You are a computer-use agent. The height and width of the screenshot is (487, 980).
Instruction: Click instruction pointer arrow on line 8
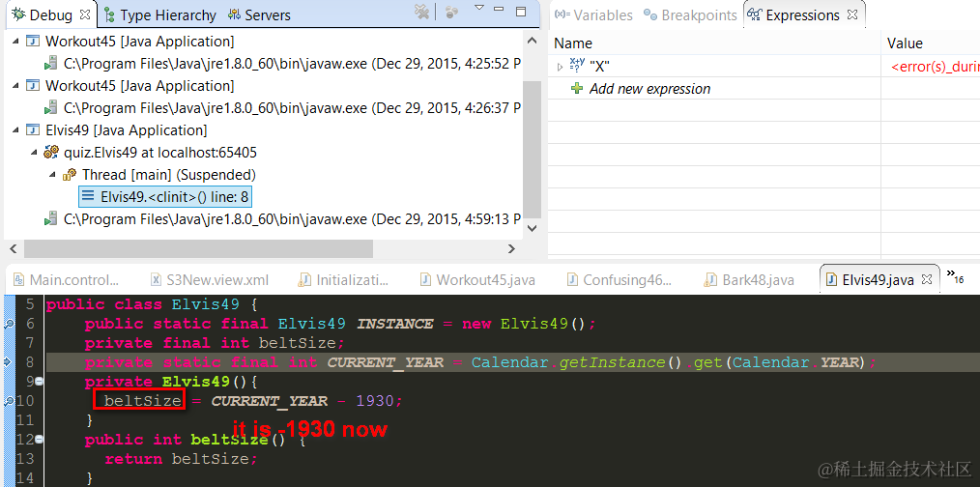coord(9,362)
